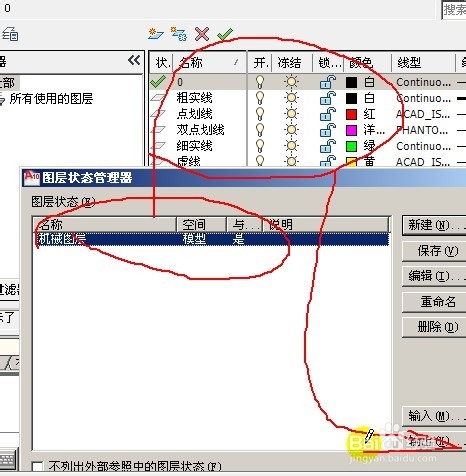Toggle freeze sun icon for 点划线 layer

tap(291, 114)
